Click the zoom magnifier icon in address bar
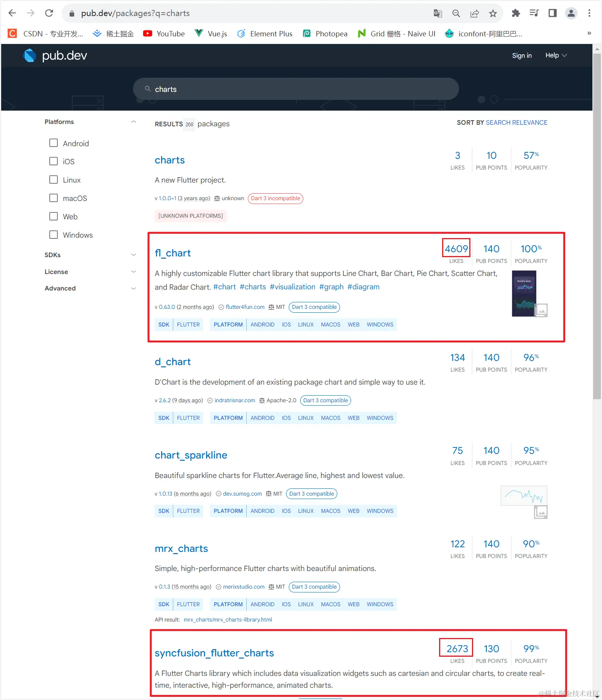Screen dimensions: 602x700 (x=456, y=13)
